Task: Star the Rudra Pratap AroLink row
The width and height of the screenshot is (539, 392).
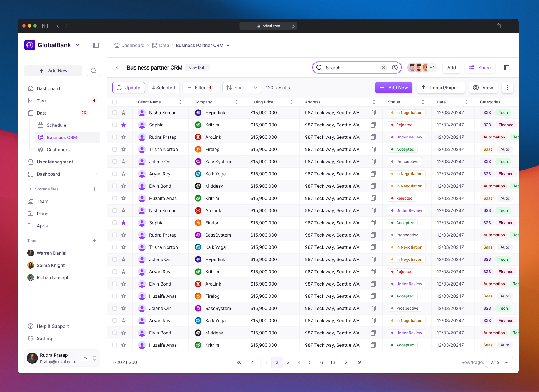Action: tap(123, 137)
